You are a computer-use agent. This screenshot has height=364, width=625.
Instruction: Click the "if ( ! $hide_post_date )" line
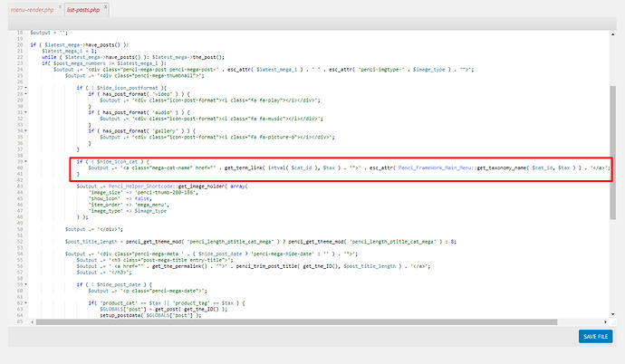114,284
